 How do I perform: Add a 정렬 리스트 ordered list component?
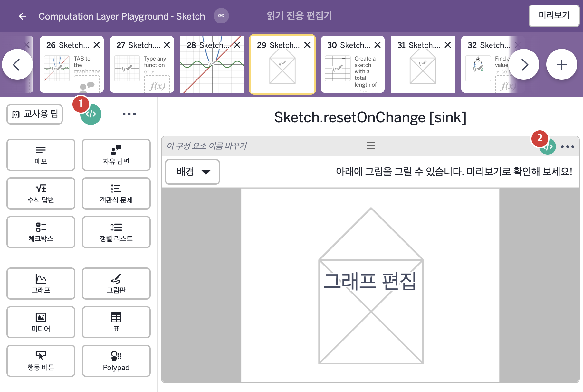[x=116, y=232]
